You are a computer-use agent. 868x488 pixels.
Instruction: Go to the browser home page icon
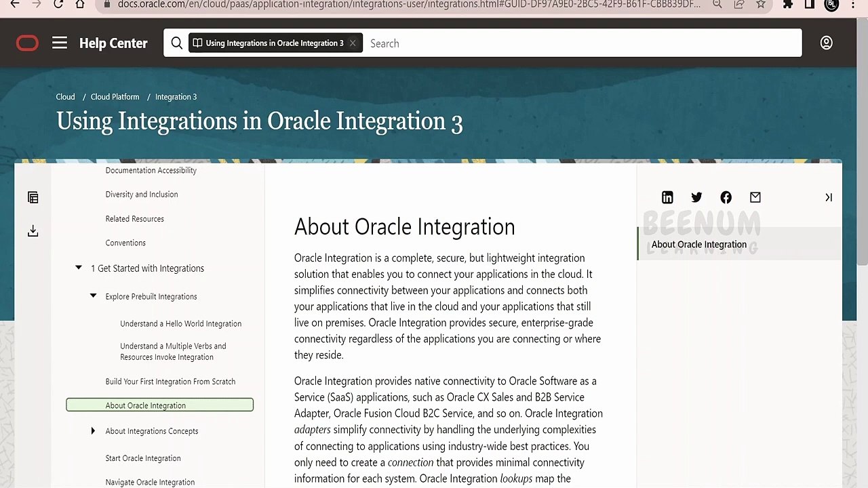(x=80, y=4)
